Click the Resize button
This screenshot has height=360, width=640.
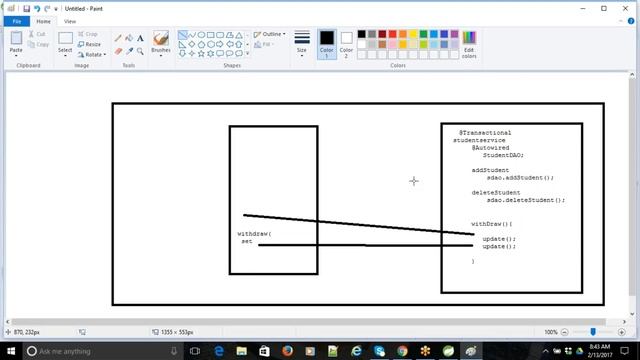(89, 44)
